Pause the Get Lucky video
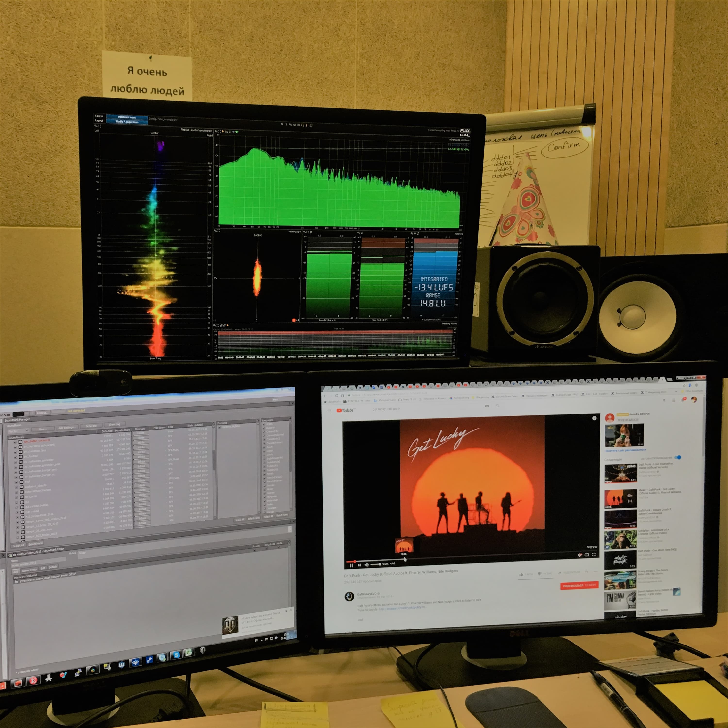The height and width of the screenshot is (728, 728). click(351, 565)
